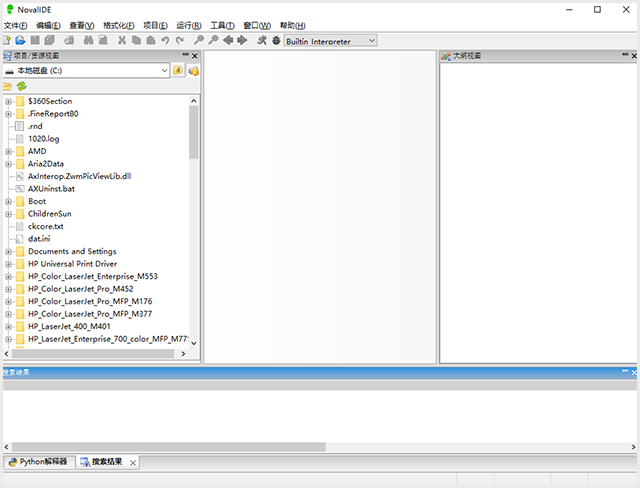Click the Run script icon

pos(261,40)
